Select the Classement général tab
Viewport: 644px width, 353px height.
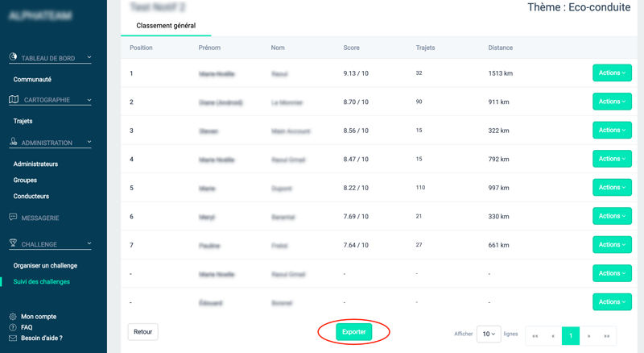click(x=166, y=26)
